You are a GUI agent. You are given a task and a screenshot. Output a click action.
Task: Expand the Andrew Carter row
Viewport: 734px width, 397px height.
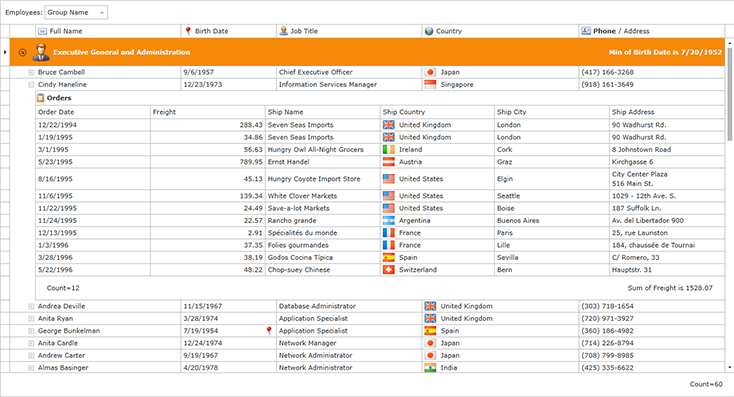click(x=31, y=355)
